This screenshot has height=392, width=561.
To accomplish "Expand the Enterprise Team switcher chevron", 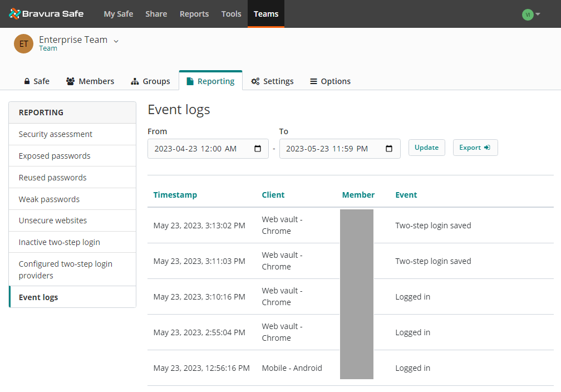I will tap(116, 41).
